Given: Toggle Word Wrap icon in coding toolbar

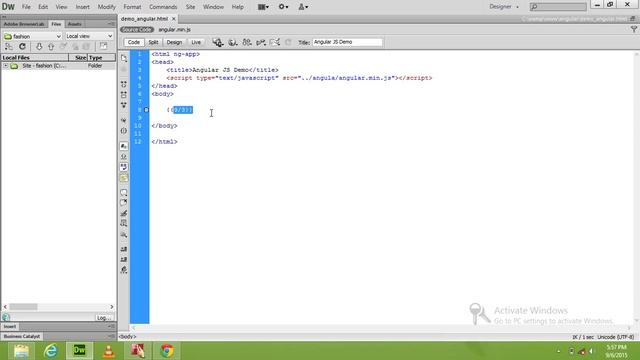Looking at the screenshot, I should pos(124,167).
